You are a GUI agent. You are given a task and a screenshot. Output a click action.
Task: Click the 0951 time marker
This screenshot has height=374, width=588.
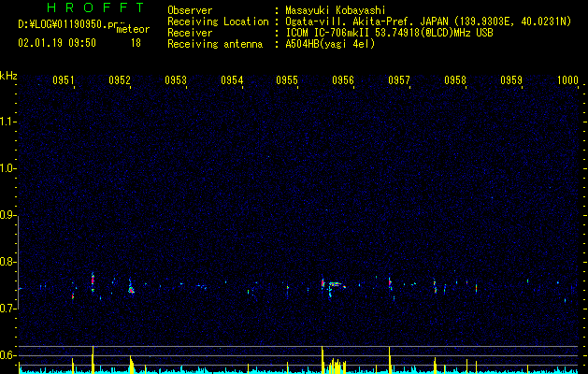click(x=64, y=80)
